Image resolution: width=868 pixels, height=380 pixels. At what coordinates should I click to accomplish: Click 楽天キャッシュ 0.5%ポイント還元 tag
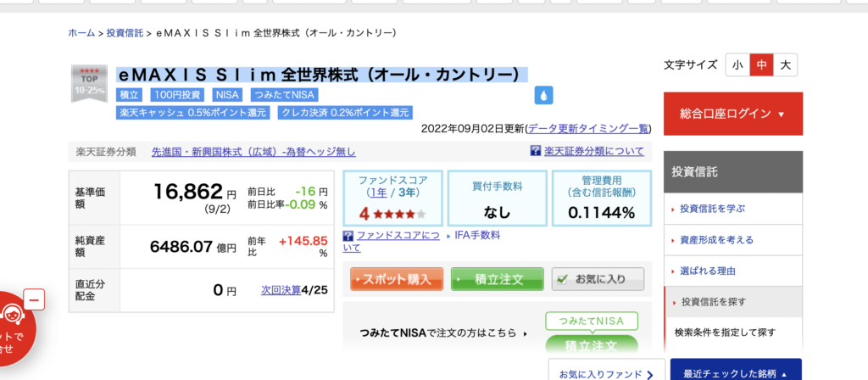(192, 113)
